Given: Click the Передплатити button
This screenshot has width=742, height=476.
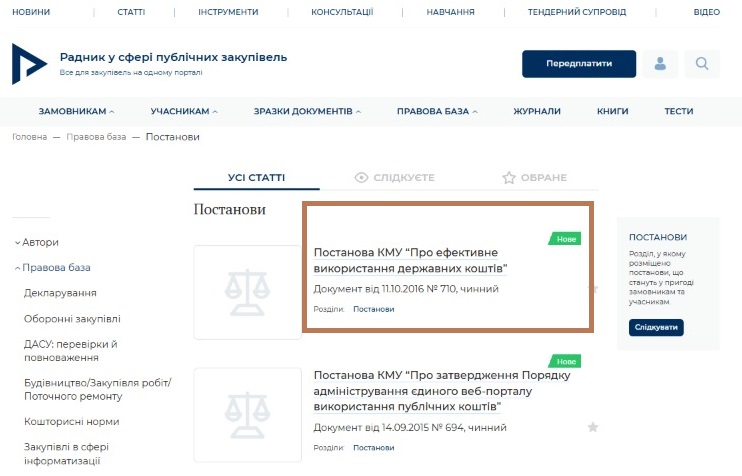Looking at the screenshot, I should click(579, 64).
